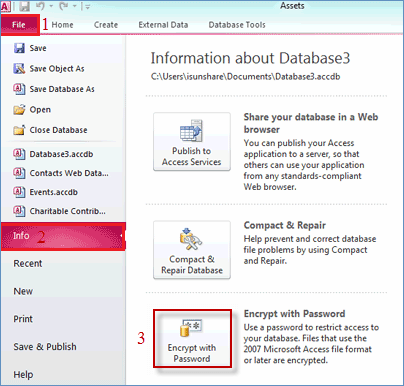Screen dimensions: 404x386
Task: Click the Close Database folder icon
Action: [x=19, y=130]
